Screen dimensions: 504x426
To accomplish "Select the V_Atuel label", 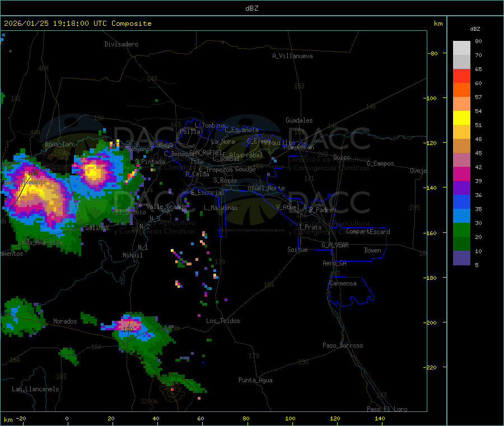I will [288, 207].
